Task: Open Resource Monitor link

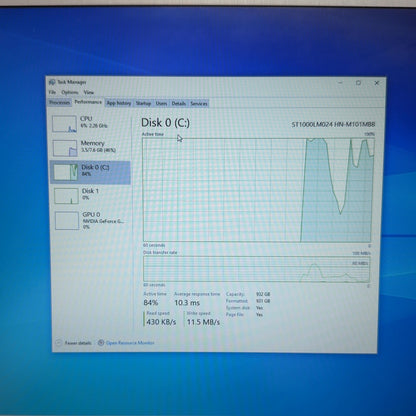Action: [130, 343]
